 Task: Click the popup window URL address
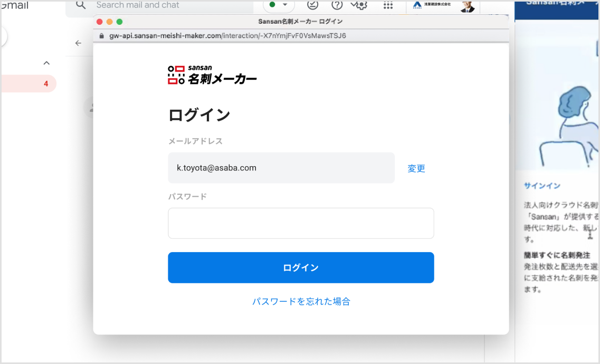click(x=227, y=36)
